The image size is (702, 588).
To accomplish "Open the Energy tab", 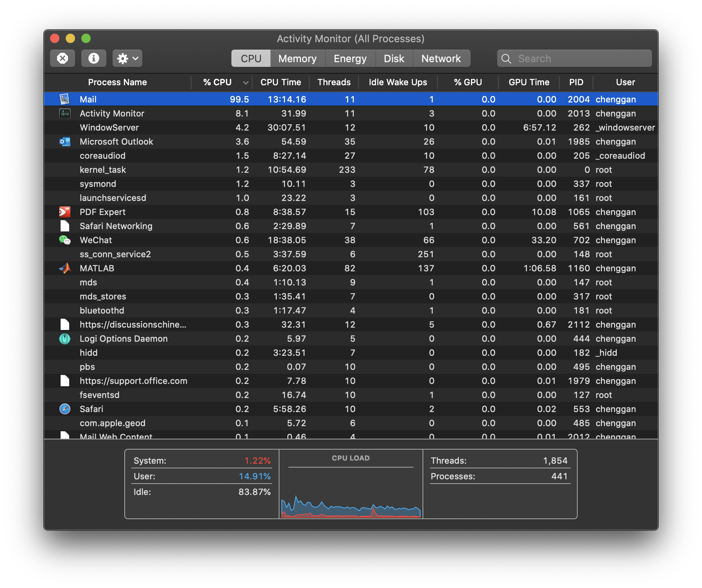I will click(x=350, y=59).
